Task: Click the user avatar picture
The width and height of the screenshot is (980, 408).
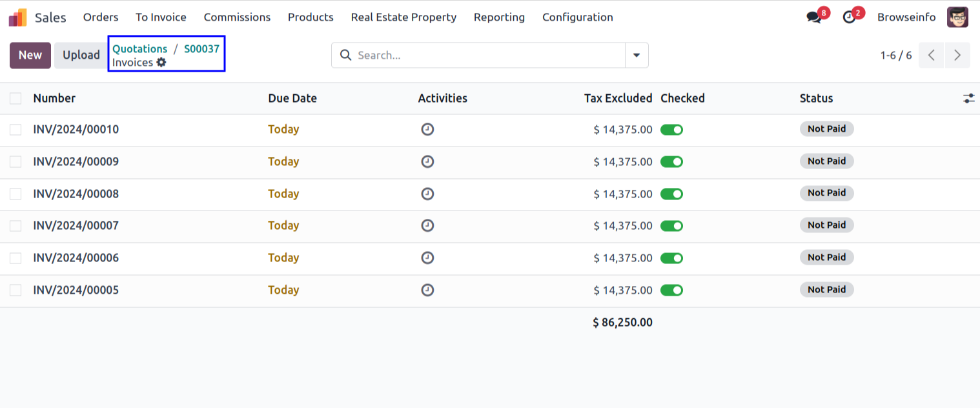Action: pos(957,17)
